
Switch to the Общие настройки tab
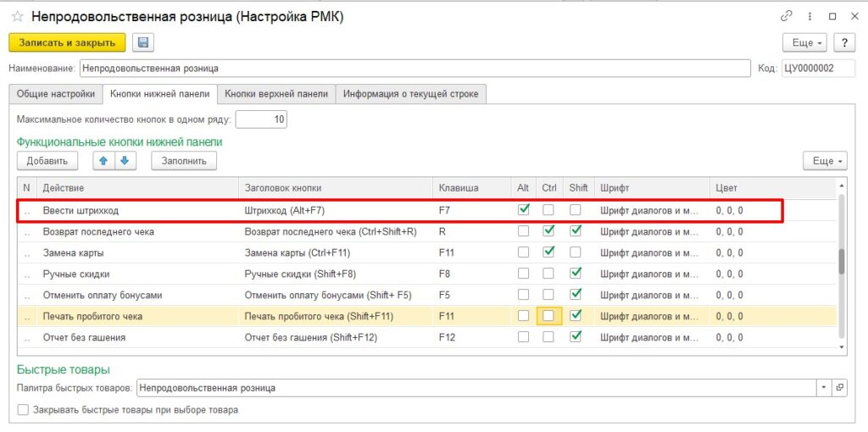(55, 94)
